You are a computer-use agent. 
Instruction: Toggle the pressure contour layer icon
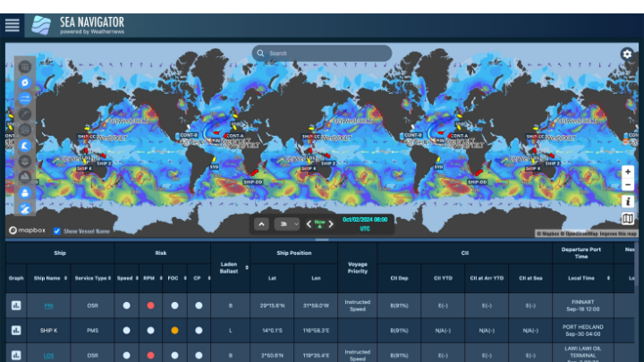tap(25, 130)
